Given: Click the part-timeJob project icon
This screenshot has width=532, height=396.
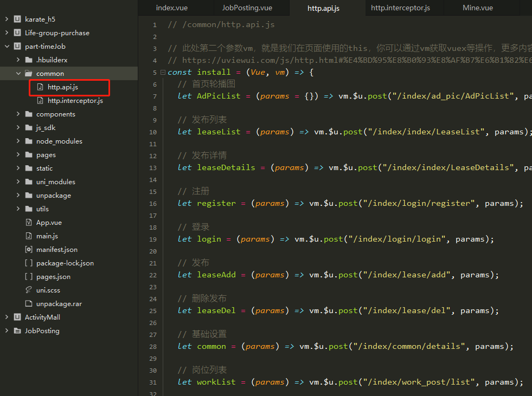Looking at the screenshot, I should pos(17,46).
